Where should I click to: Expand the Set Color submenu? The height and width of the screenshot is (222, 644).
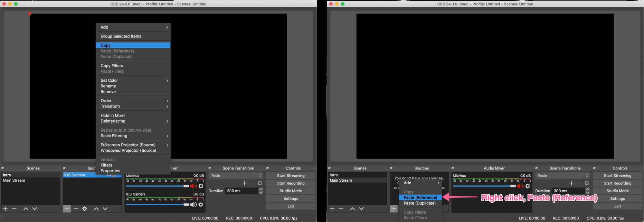pos(133,80)
